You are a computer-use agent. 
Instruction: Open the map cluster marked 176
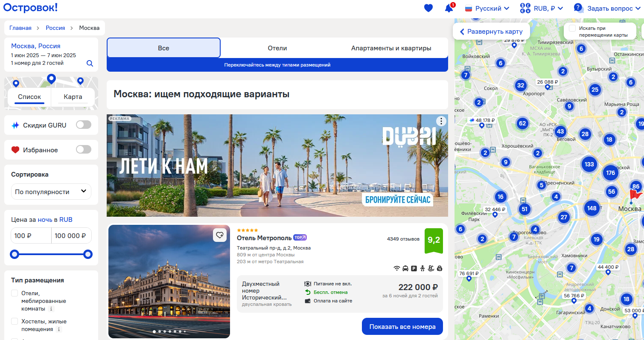tap(611, 173)
